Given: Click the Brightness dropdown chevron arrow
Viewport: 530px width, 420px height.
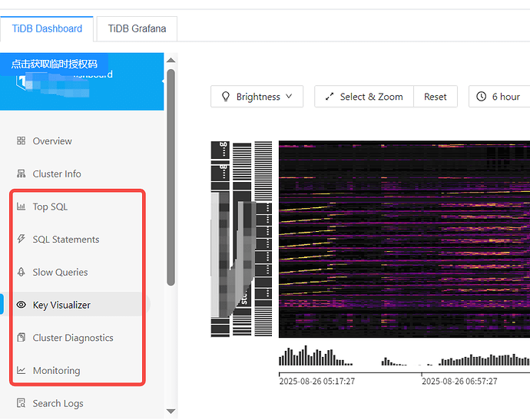Looking at the screenshot, I should tap(289, 97).
